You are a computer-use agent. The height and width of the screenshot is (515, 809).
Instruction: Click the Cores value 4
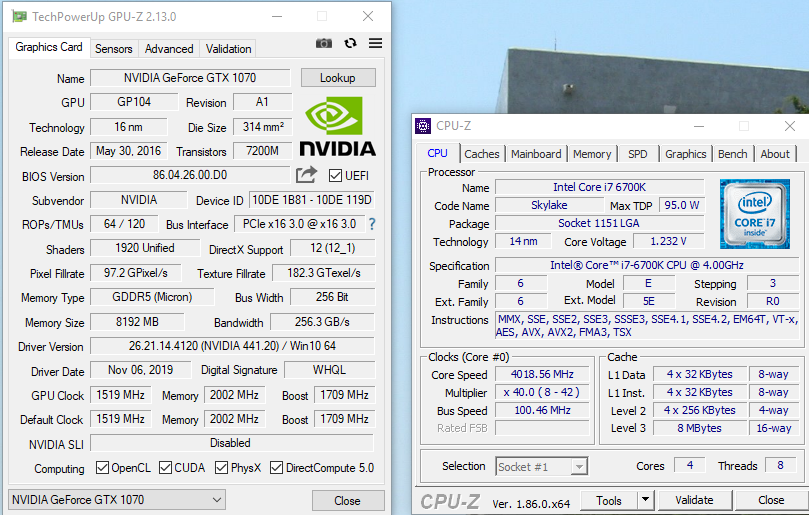[x=690, y=465]
